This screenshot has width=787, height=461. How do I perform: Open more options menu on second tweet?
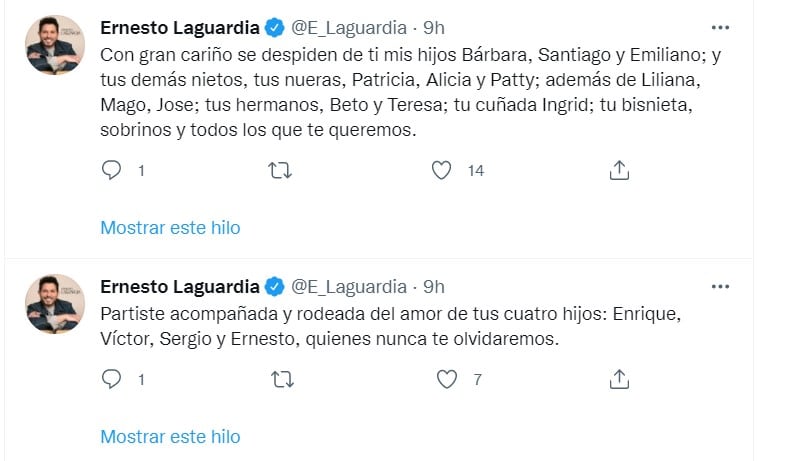tap(720, 287)
